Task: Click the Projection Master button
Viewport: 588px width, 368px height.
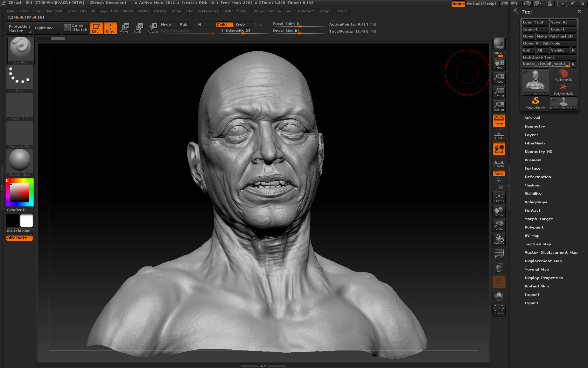Action: click(x=20, y=28)
